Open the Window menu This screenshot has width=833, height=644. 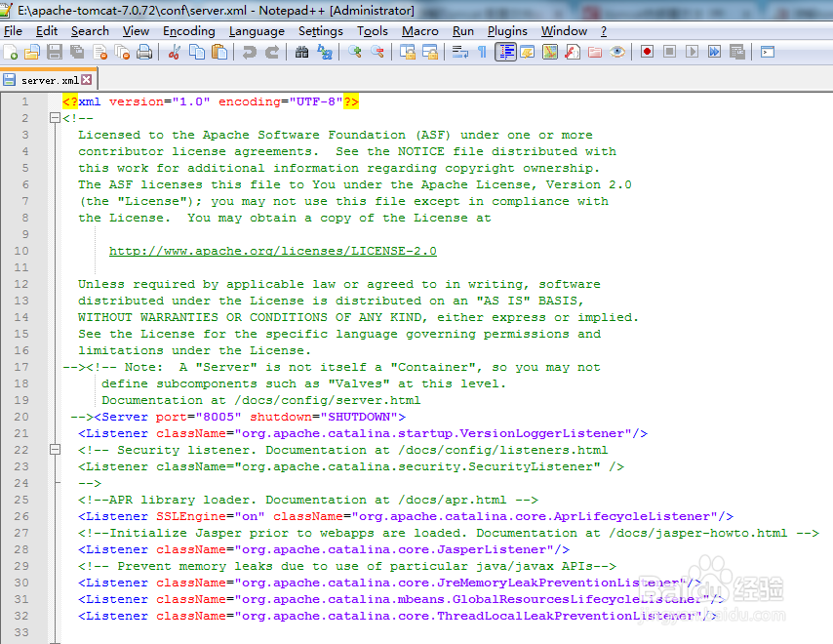click(x=564, y=31)
